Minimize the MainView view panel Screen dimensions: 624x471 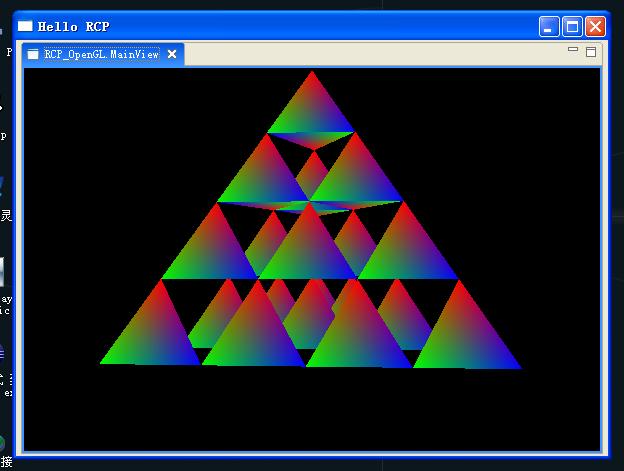pyautogui.click(x=573, y=49)
